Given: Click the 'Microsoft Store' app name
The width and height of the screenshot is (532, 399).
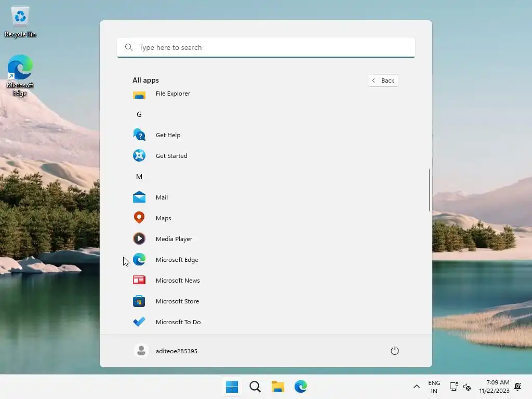Looking at the screenshot, I should pyautogui.click(x=177, y=301).
